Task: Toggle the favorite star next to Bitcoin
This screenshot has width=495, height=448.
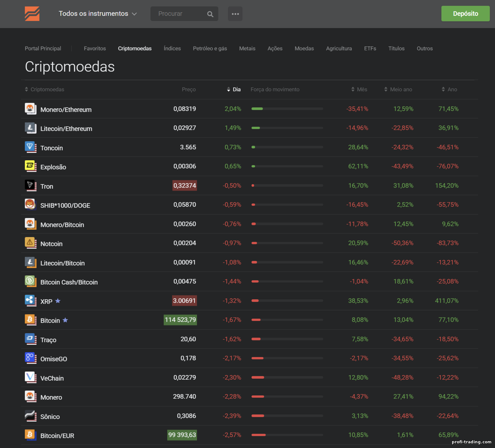Action: (65, 320)
